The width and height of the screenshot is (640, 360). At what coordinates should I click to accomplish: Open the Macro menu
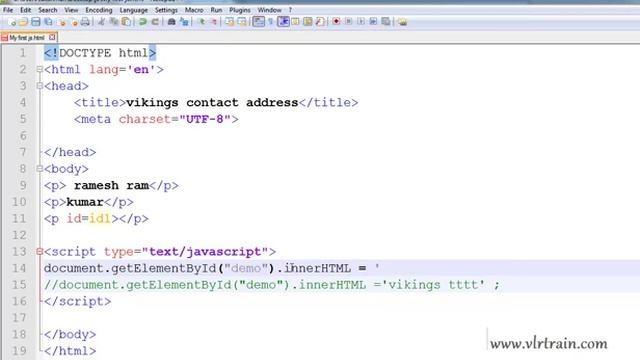[194, 10]
